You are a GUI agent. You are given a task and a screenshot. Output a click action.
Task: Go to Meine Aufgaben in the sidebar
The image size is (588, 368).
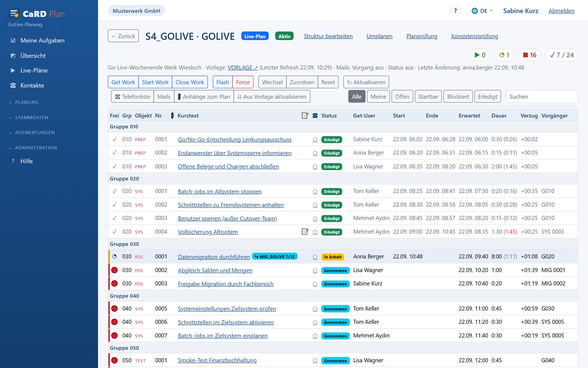click(42, 40)
